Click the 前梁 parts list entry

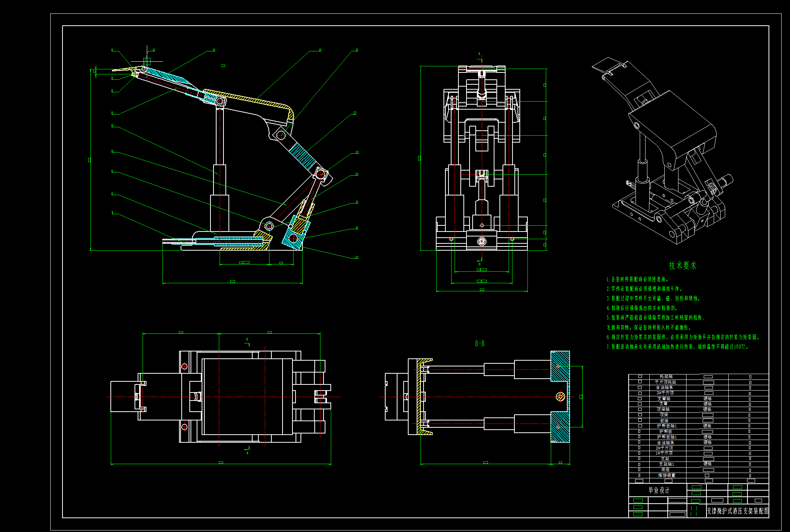click(x=664, y=420)
